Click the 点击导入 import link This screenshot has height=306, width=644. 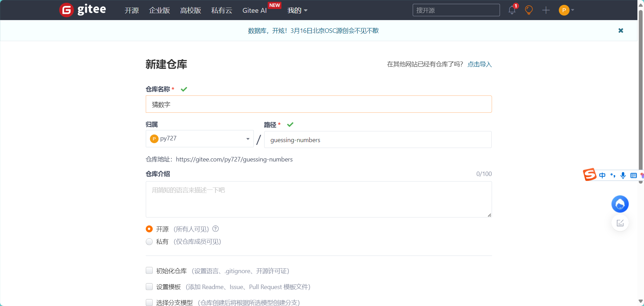point(480,64)
